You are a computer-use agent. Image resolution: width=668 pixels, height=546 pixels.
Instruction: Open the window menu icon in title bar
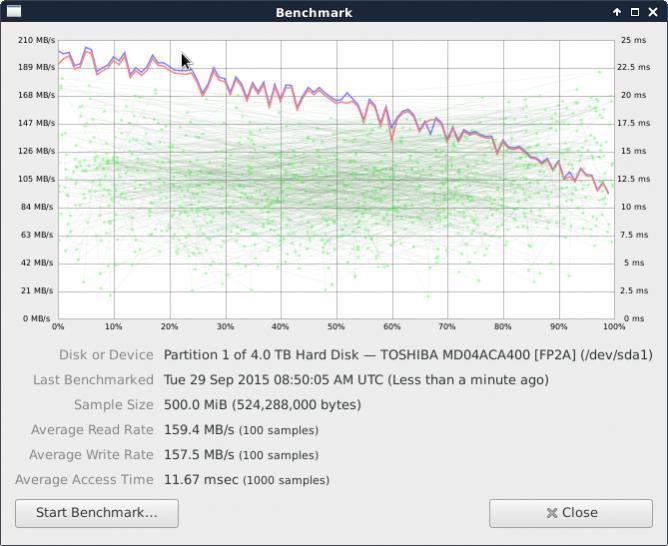(x=14, y=11)
